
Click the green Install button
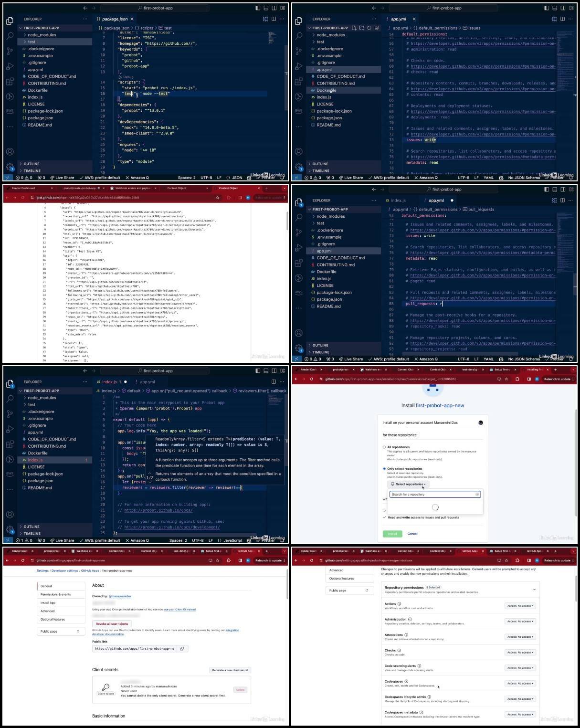tap(392, 534)
